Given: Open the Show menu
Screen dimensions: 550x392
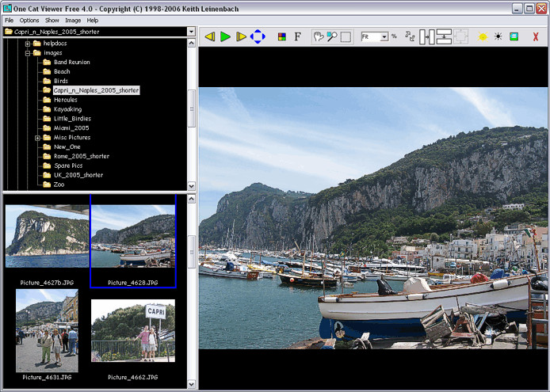Looking at the screenshot, I should 52,21.
